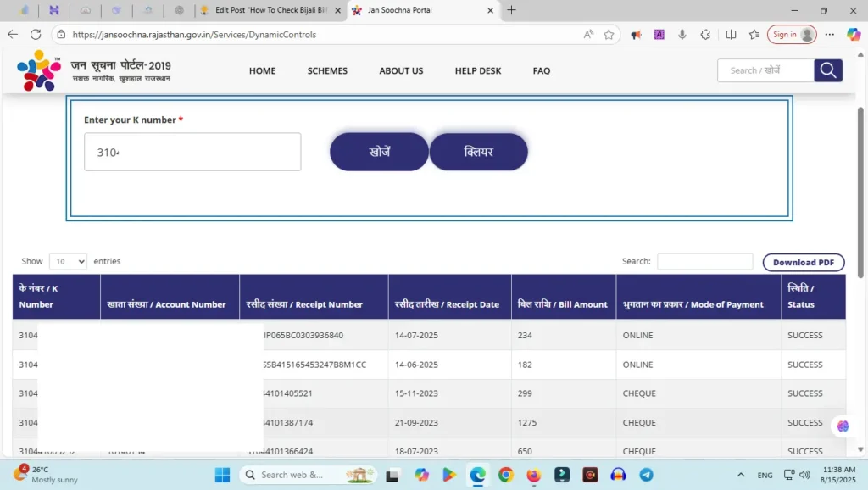Click the magnifier search icon in site header
868x490 pixels.
point(828,70)
